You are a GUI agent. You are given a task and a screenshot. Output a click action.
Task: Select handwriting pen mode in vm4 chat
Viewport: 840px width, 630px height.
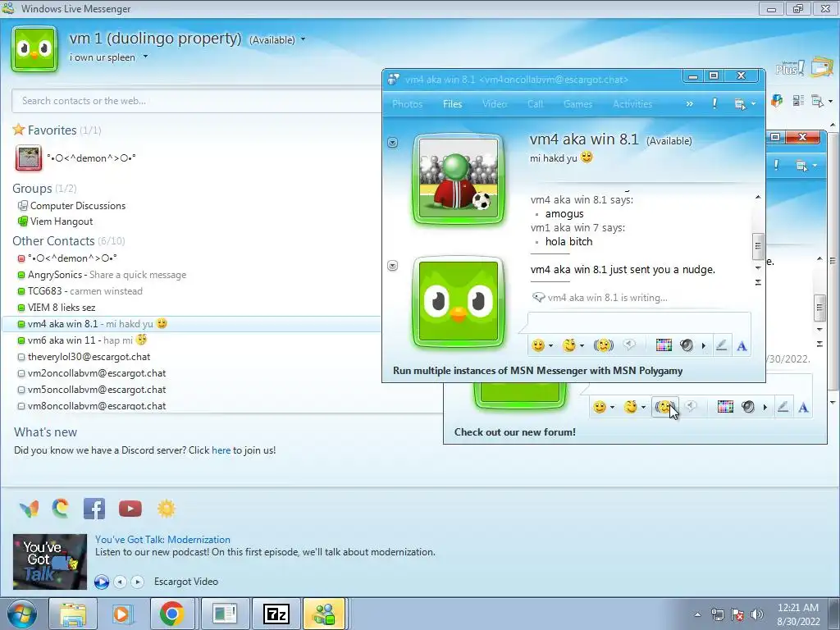coord(722,345)
